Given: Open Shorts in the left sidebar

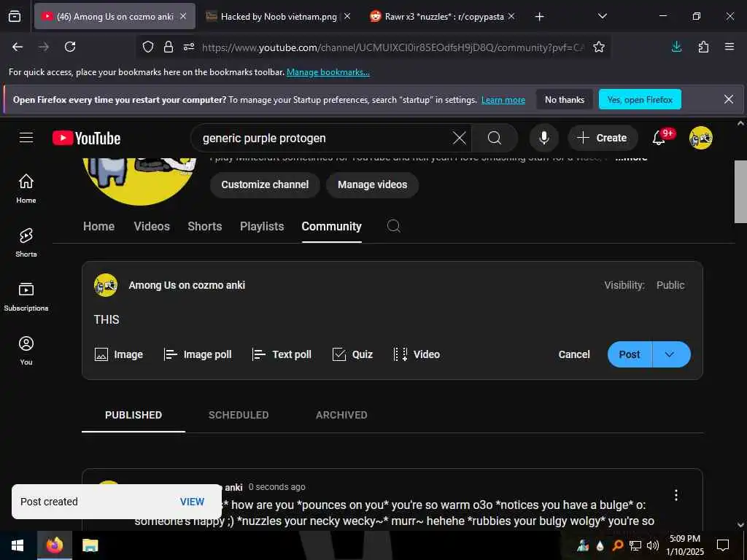Looking at the screenshot, I should [x=26, y=242].
